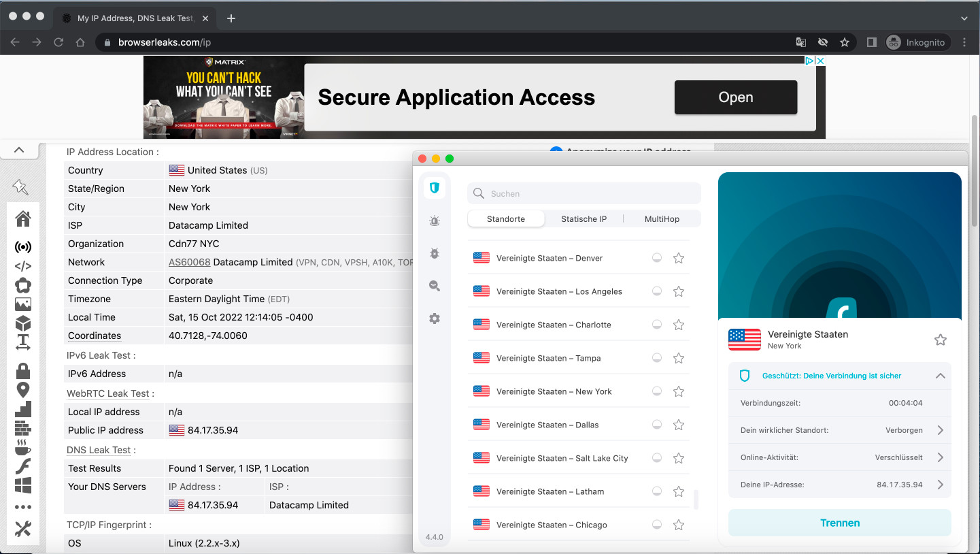Screen dimensions: 980x554
Task: Favorite the Latham location star
Action: click(x=679, y=491)
